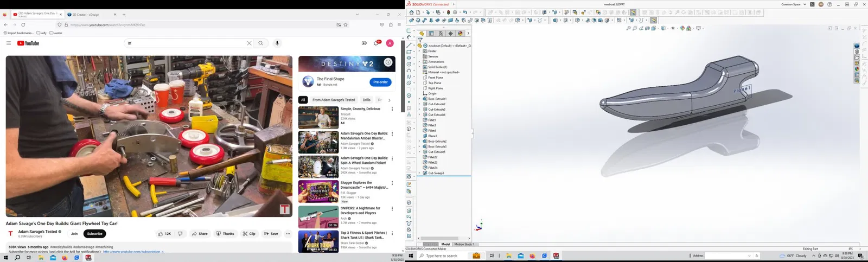The image size is (868, 262).
Task: Click the voice search microphone icon
Action: click(277, 43)
